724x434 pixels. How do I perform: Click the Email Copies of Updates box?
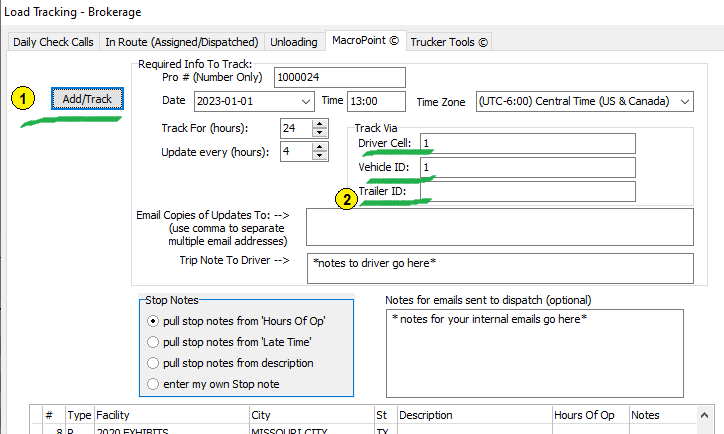(x=499, y=226)
